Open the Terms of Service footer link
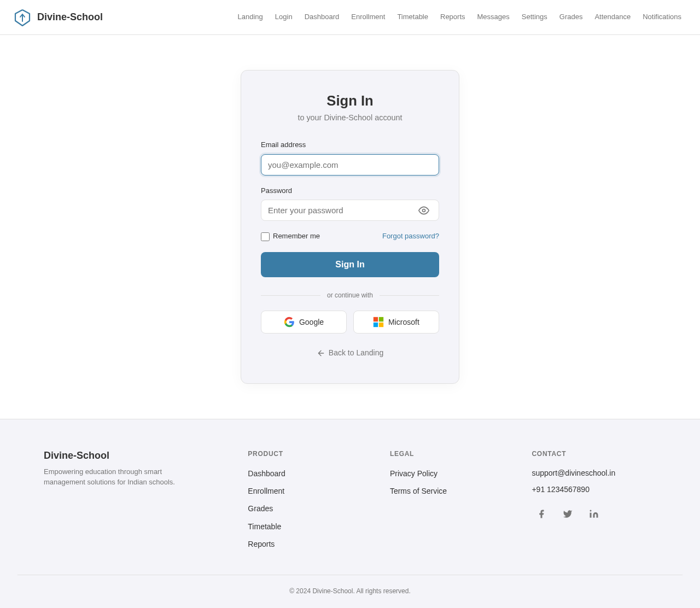This screenshot has width=700, height=608. pyautogui.click(x=418, y=491)
